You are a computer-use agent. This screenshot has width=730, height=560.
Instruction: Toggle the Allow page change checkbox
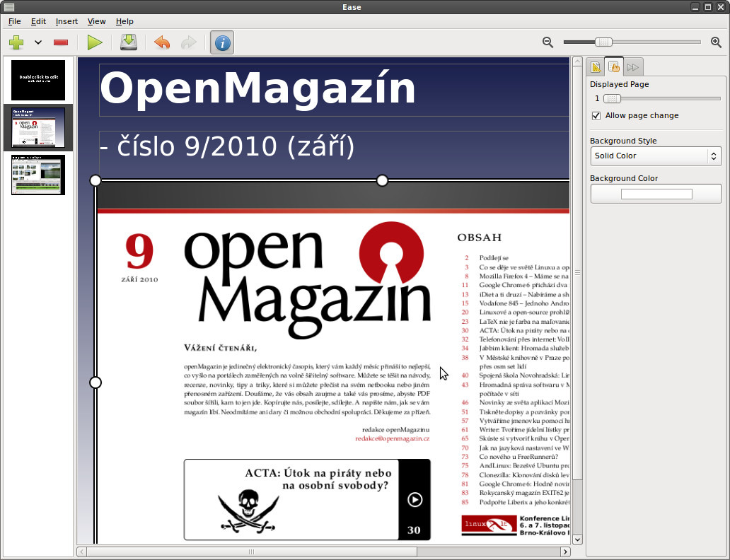click(x=596, y=116)
